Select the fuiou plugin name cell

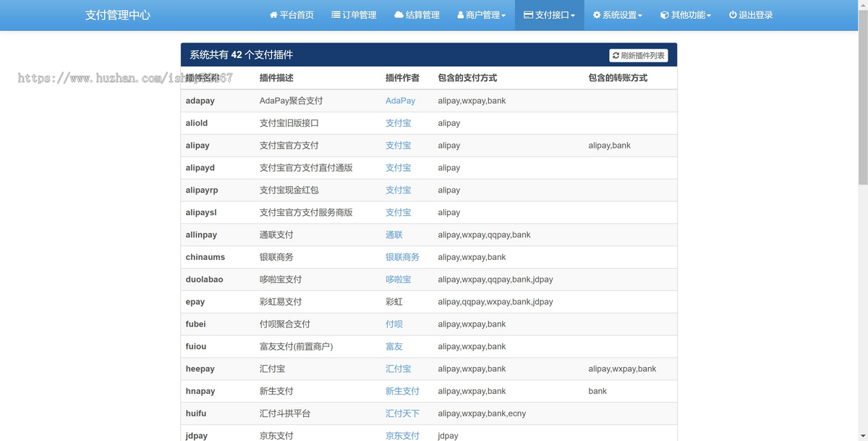217,347
